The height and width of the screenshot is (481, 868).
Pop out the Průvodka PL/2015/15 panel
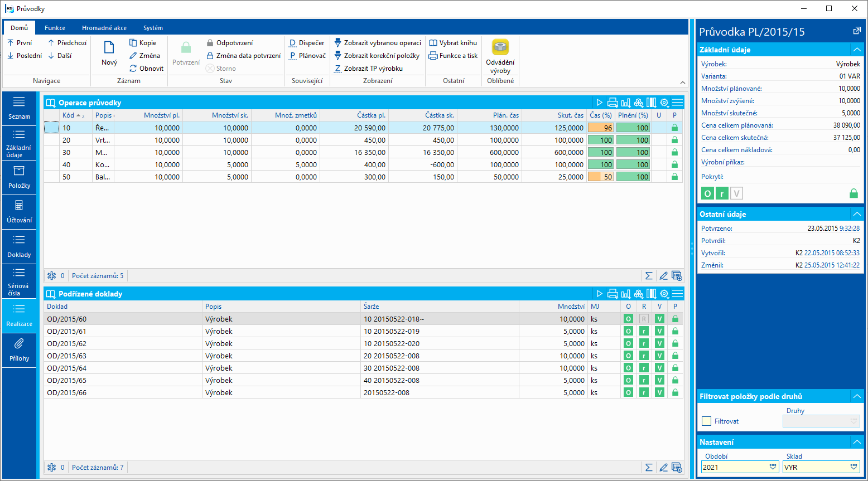pos(857,31)
